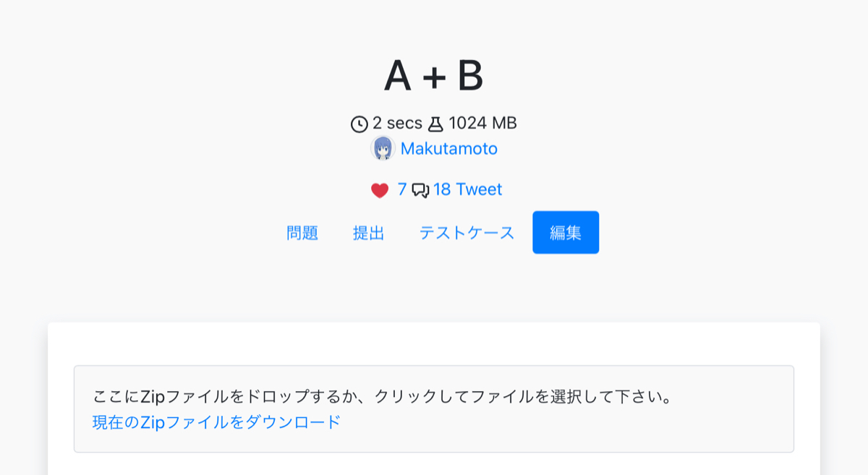Select the highlighted 編集 tab
The image size is (868, 475).
click(x=566, y=232)
